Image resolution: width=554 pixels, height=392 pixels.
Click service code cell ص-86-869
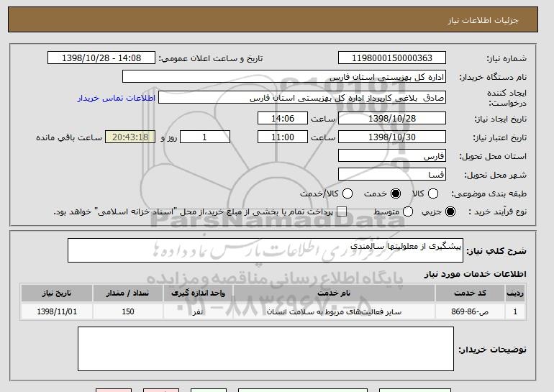[x=470, y=311]
